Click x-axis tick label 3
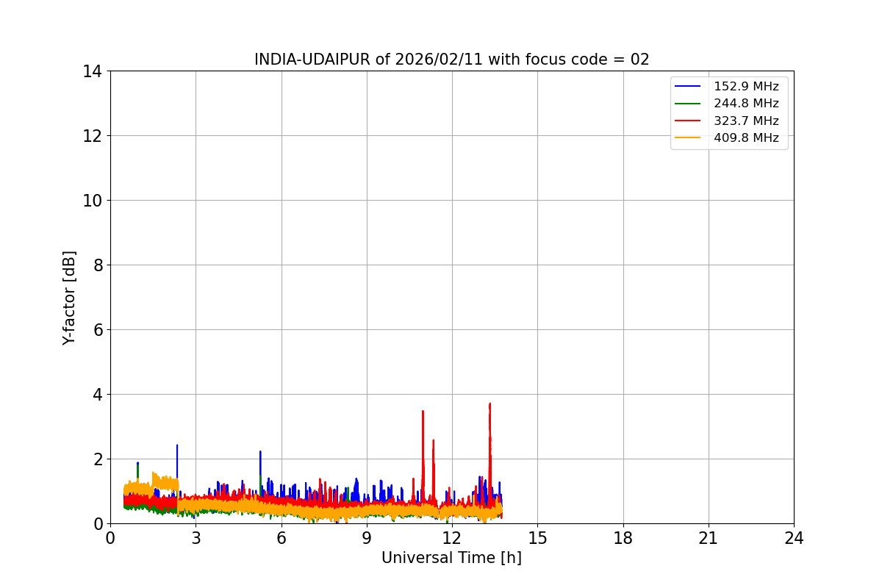The image size is (882, 588). pyautogui.click(x=196, y=537)
